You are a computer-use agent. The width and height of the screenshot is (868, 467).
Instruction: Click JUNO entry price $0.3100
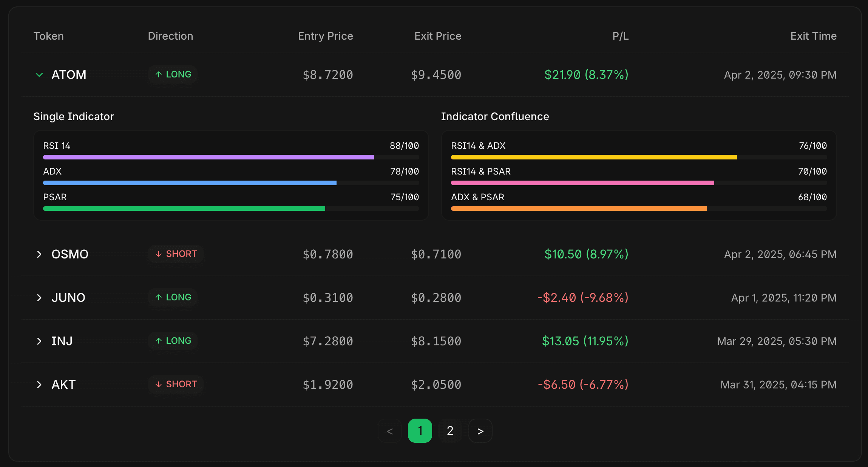click(328, 298)
